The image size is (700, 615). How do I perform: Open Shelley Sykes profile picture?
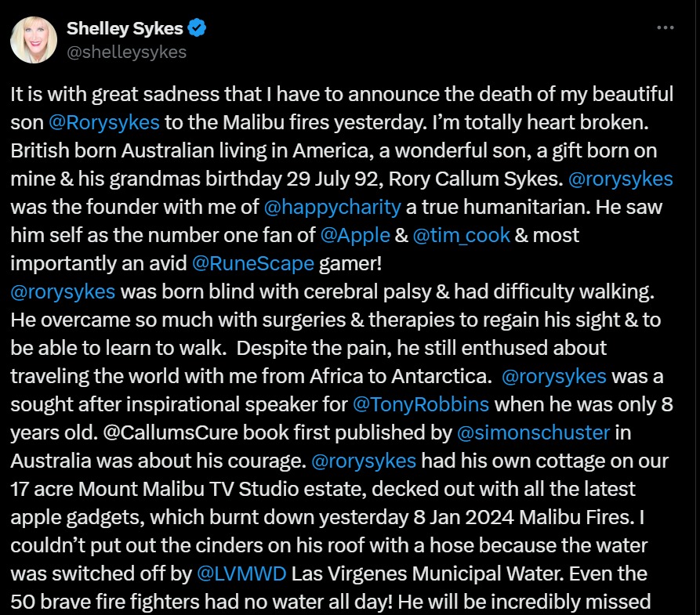[34, 40]
